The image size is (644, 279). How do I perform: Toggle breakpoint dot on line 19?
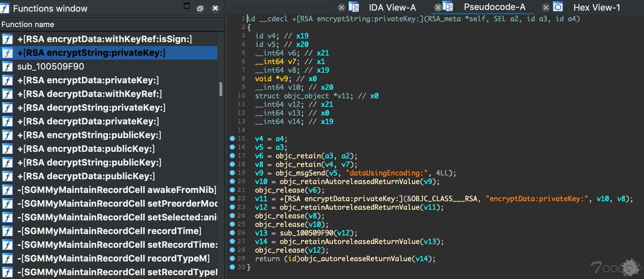[x=232, y=173]
